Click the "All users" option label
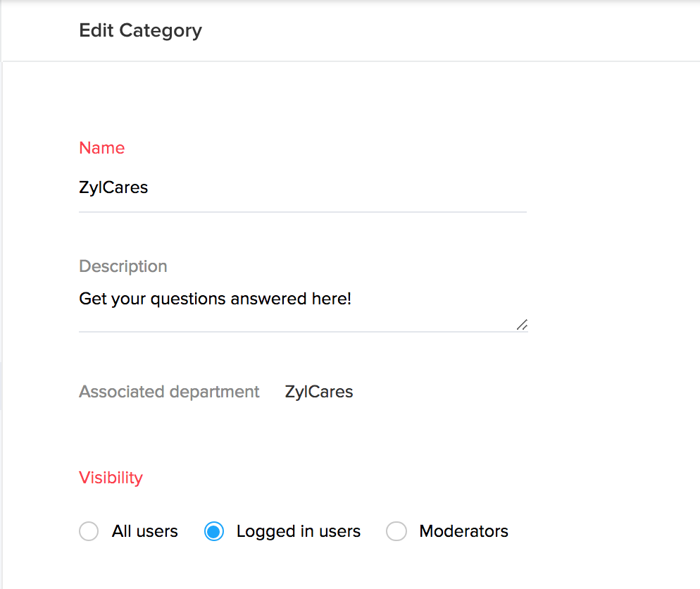 click(x=144, y=531)
